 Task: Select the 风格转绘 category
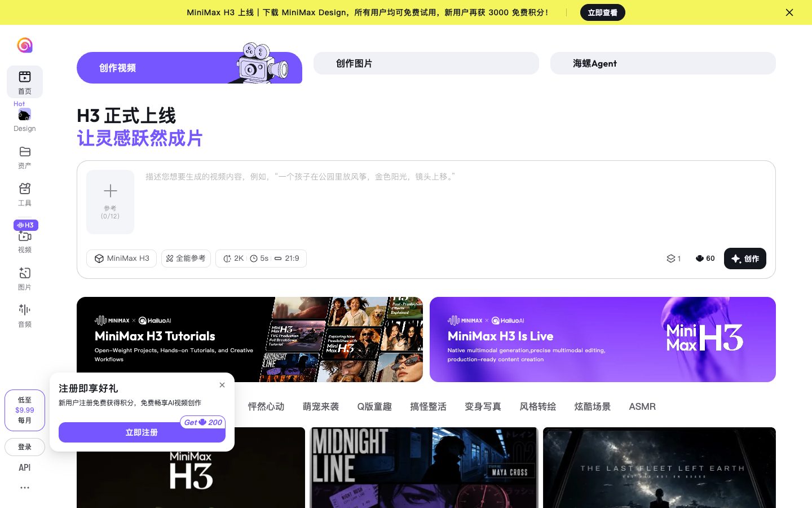pos(537,406)
